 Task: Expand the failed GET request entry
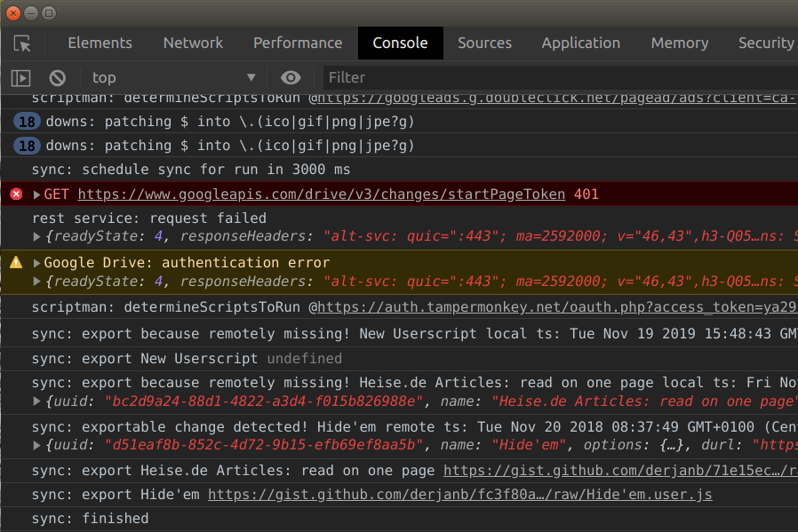click(x=36, y=195)
